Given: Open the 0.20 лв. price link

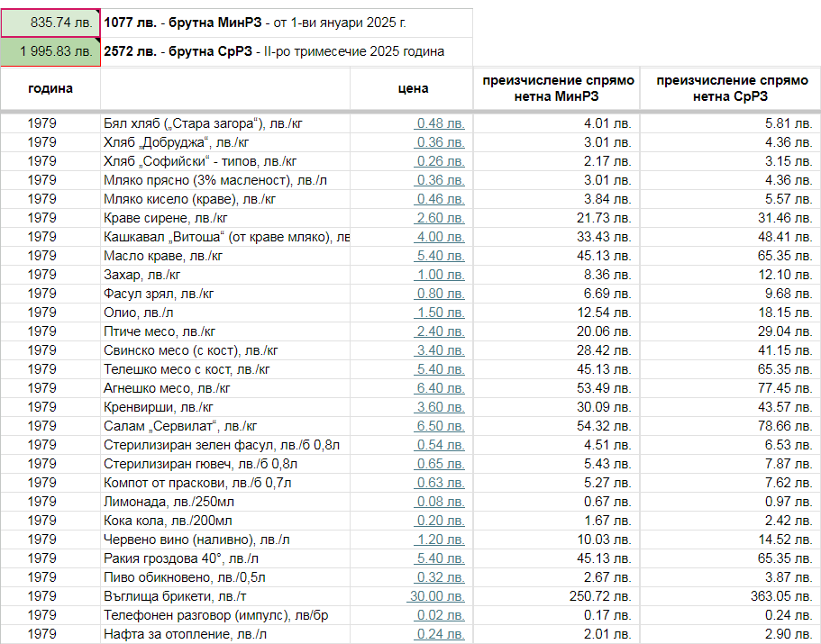Looking at the screenshot, I should (441, 521).
